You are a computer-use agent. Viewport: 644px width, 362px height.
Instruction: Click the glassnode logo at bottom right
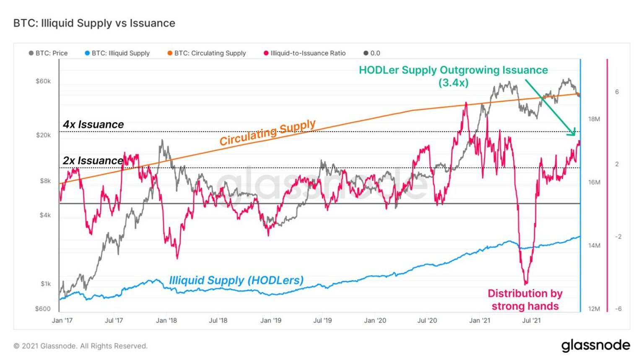[x=596, y=346]
